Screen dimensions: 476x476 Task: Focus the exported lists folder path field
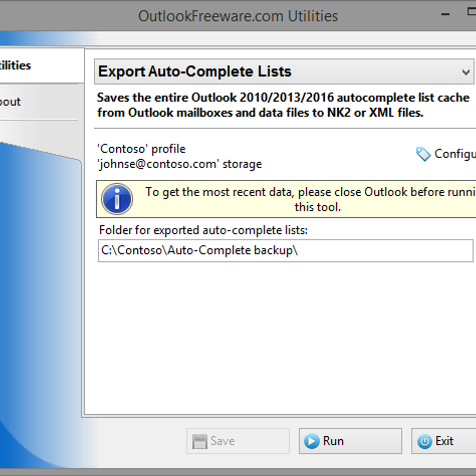(285, 251)
